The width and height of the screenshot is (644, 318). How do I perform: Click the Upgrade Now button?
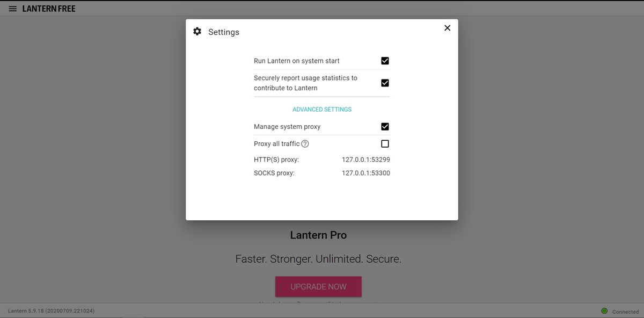318,287
